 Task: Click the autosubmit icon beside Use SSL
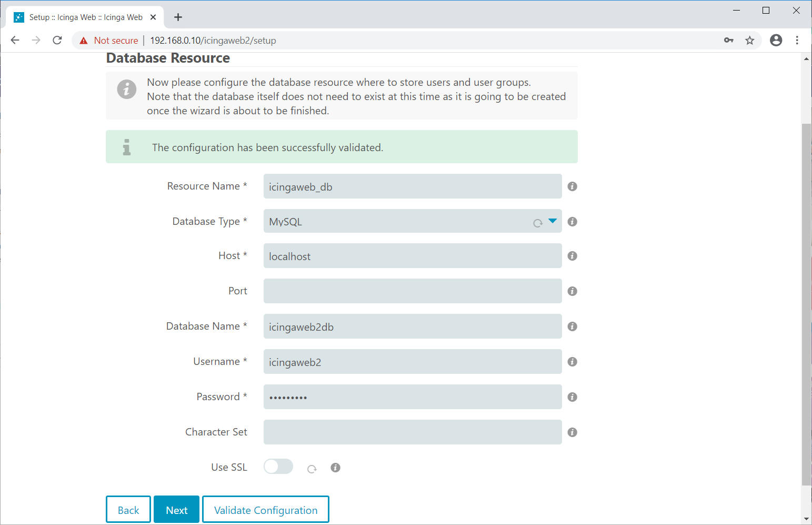point(312,469)
